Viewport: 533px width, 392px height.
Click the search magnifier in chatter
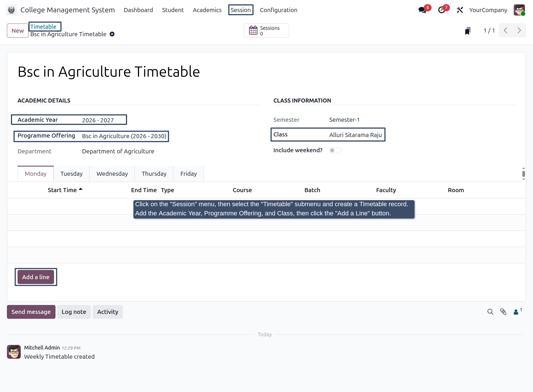pyautogui.click(x=490, y=312)
